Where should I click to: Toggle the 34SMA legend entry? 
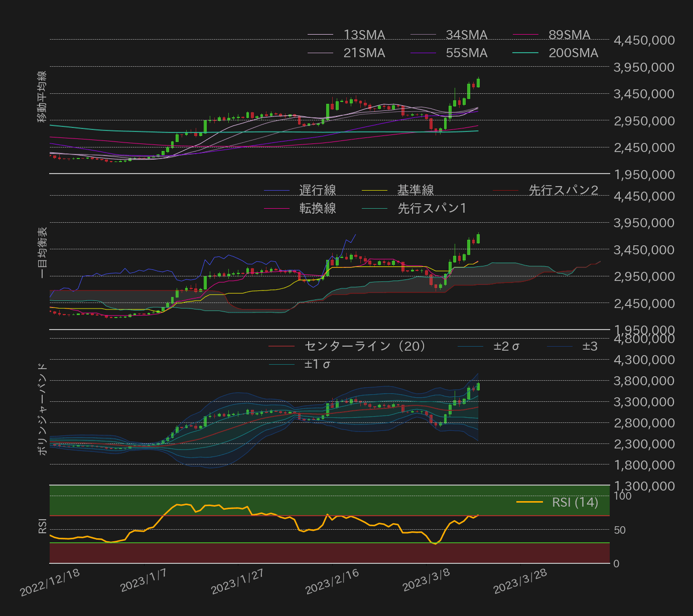click(x=423, y=35)
